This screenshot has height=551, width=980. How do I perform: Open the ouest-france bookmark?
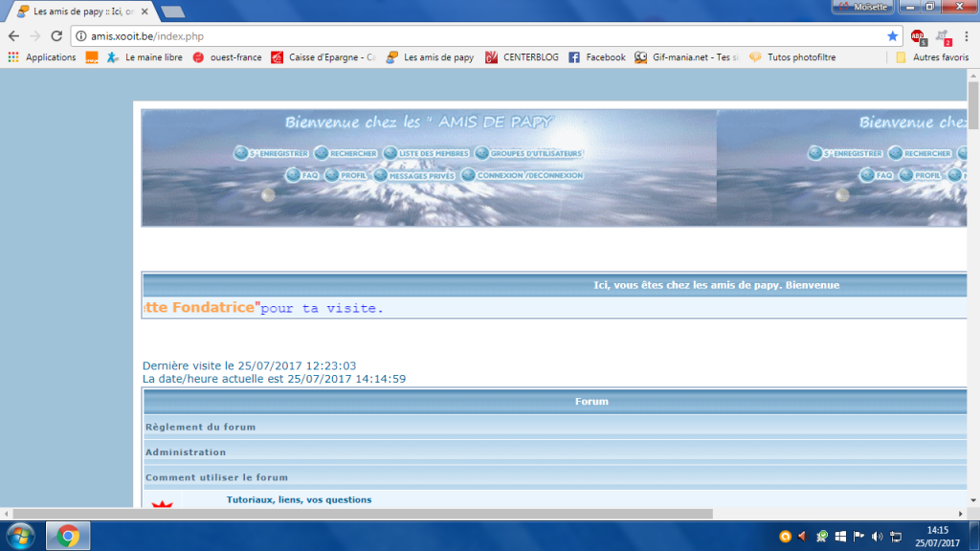(227, 56)
